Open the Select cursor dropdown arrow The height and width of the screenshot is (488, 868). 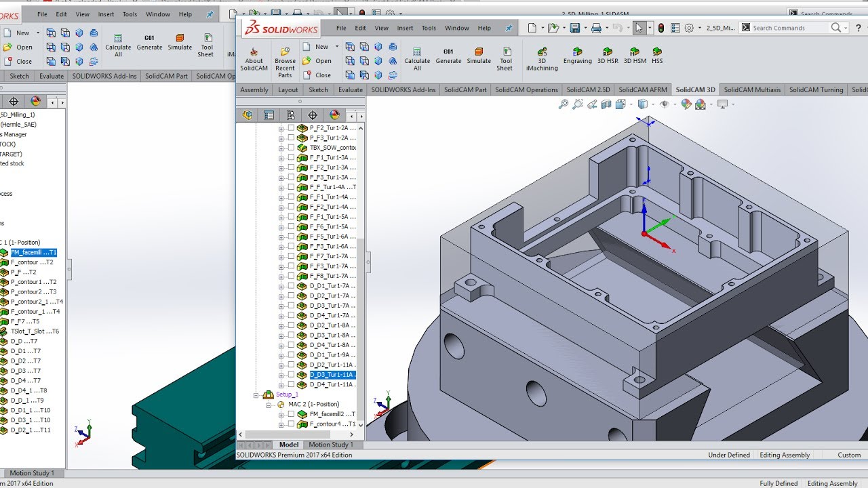650,28
